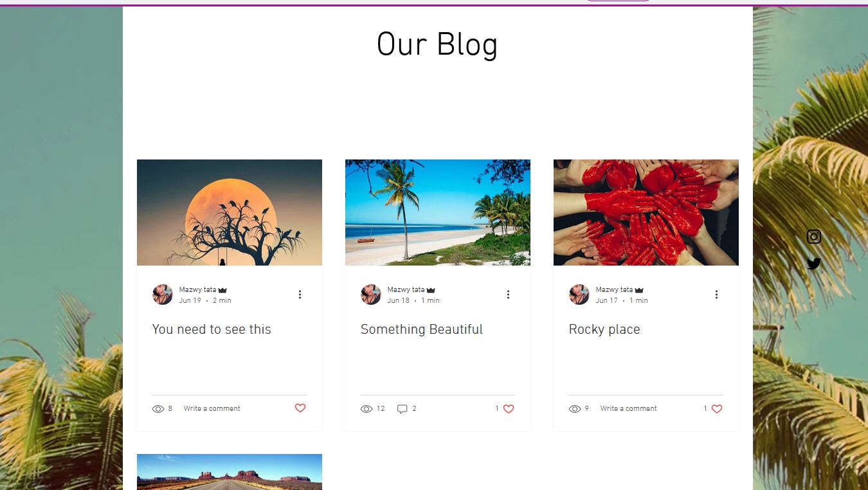868x490 pixels.
Task: Toggle the heart like on Rocky place
Action: click(x=717, y=409)
